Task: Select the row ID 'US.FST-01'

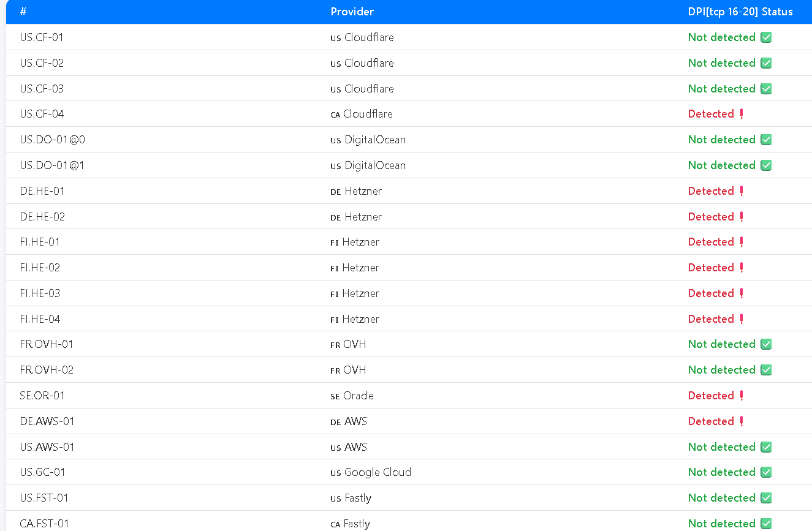Action: point(44,498)
